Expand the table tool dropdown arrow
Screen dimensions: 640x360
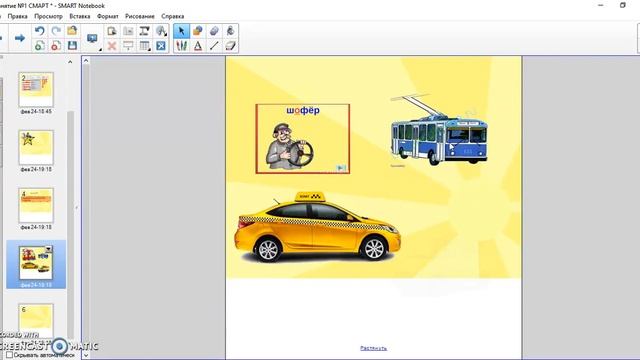pos(150,49)
